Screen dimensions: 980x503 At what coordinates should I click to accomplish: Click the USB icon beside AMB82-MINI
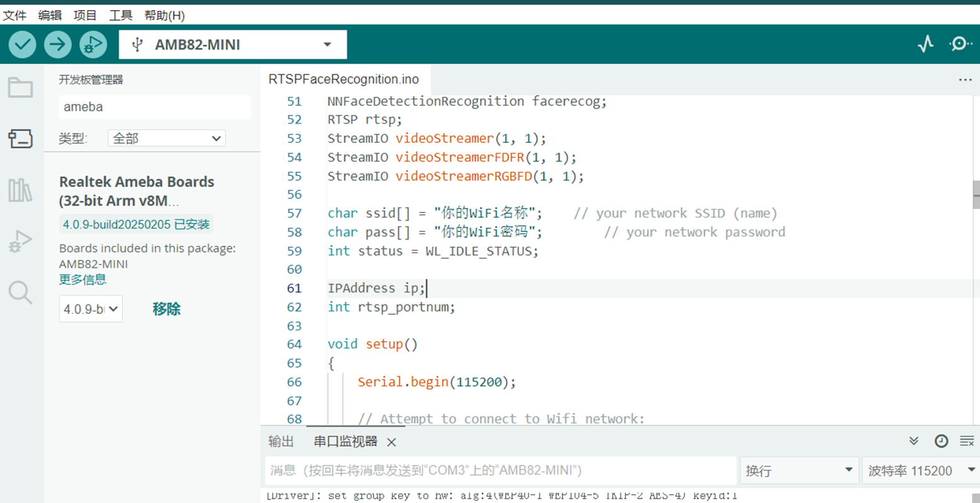tap(137, 44)
